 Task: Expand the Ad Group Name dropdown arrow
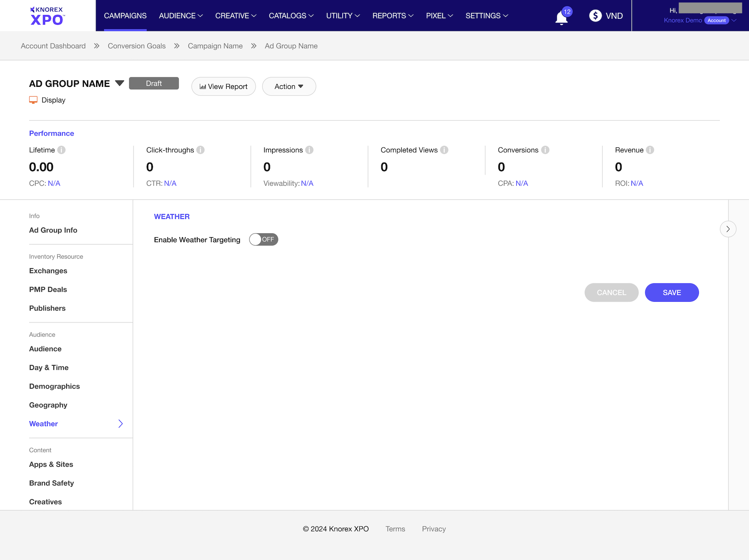120,83
